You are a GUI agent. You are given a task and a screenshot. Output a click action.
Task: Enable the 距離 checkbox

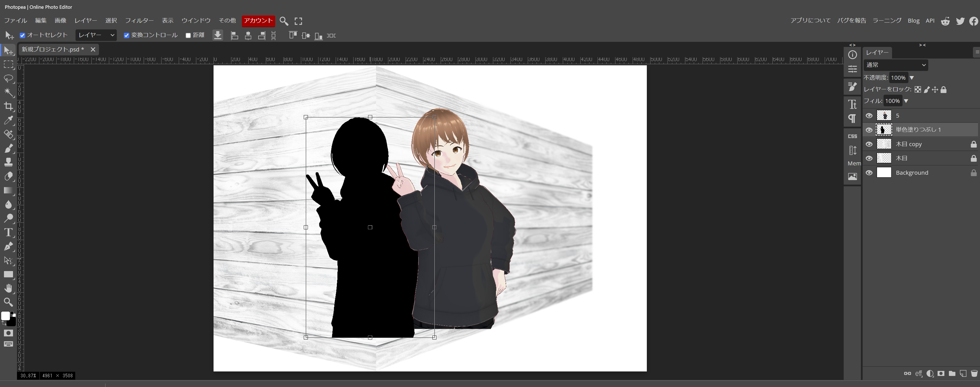(x=188, y=35)
